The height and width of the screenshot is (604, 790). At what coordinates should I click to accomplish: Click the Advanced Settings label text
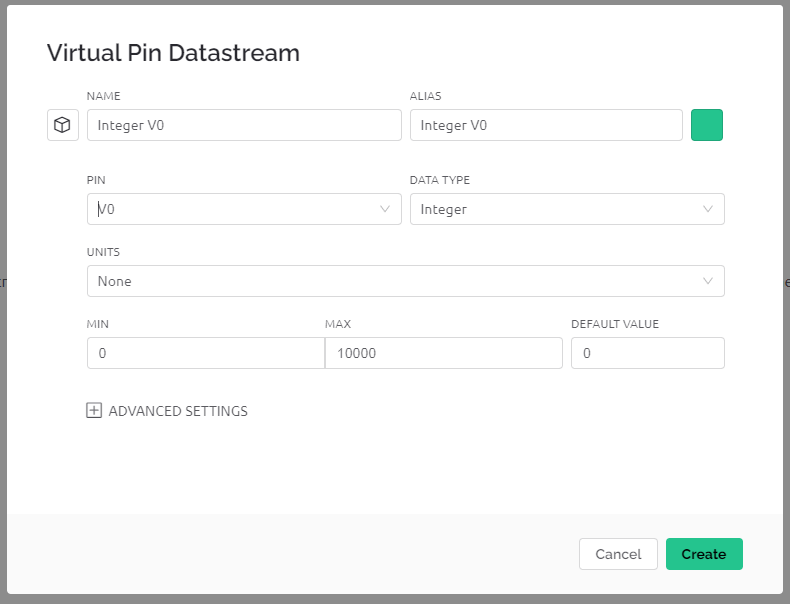178,411
